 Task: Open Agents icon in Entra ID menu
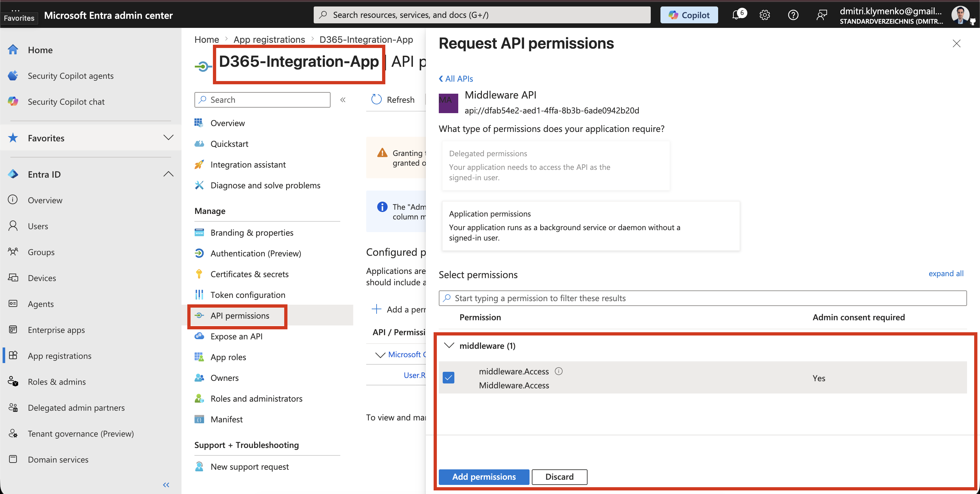point(13,304)
